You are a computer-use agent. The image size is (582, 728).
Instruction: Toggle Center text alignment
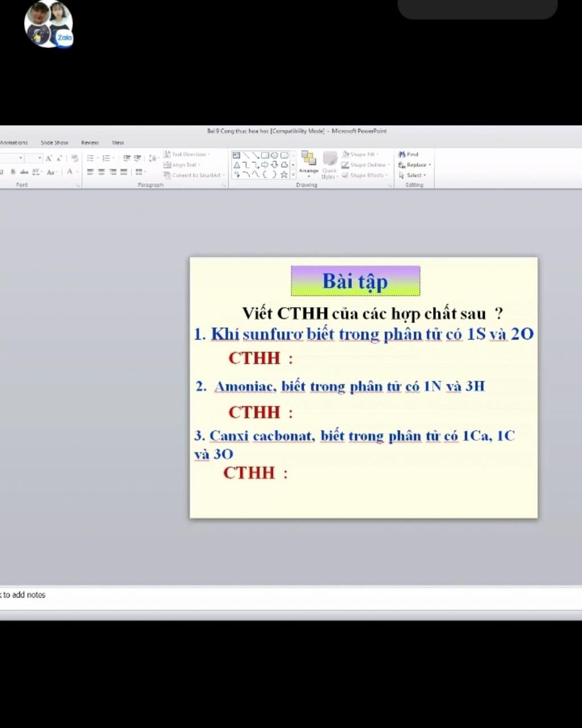pyautogui.click(x=101, y=172)
